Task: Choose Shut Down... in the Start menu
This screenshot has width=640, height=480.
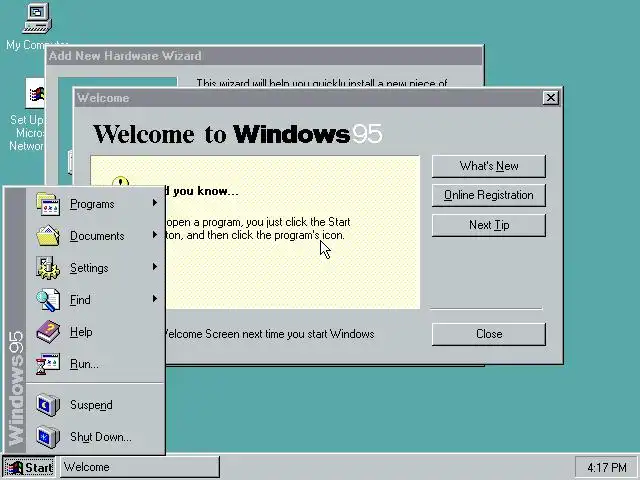Action: click(95, 437)
